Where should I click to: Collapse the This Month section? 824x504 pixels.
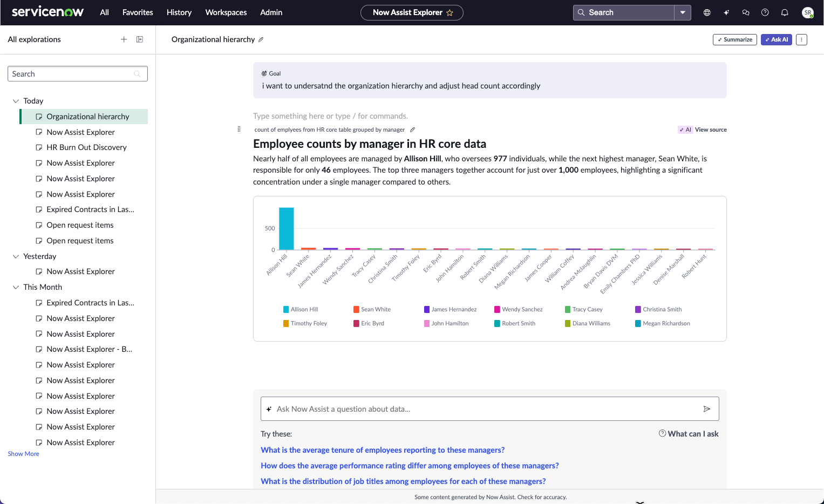tap(16, 287)
